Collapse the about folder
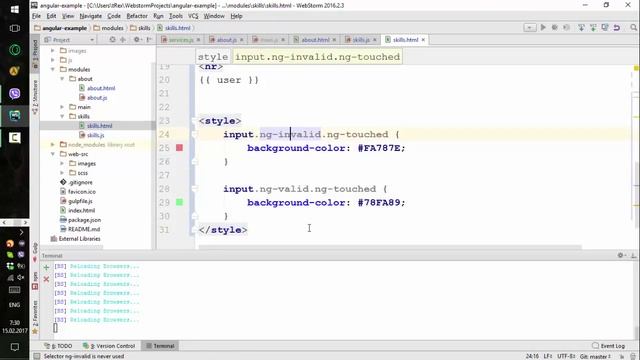This screenshot has height=360, width=640. 62,79
